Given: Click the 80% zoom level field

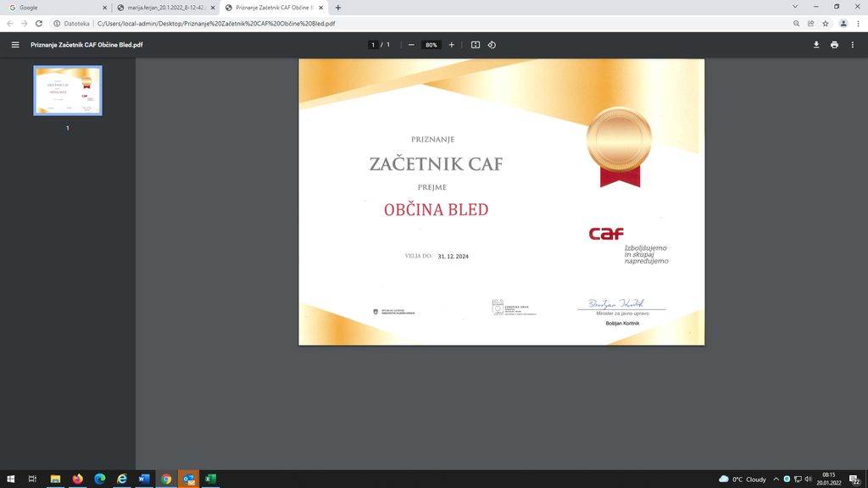Looking at the screenshot, I should point(431,45).
